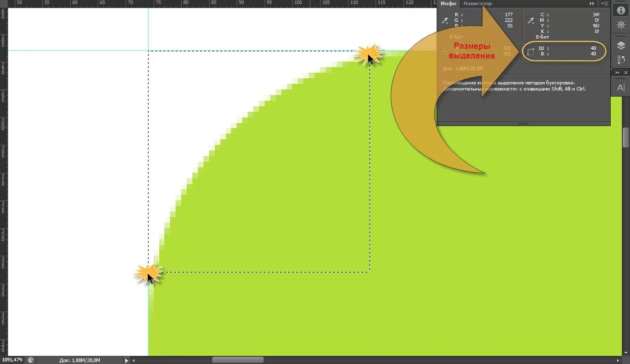Switch to the Инфо tab
This screenshot has width=630, height=364.
[x=448, y=4]
